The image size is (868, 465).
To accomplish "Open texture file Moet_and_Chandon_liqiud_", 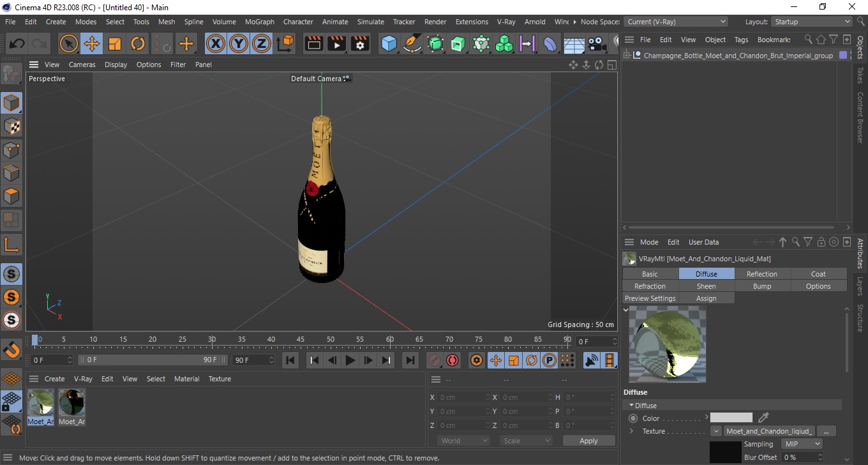I will (769, 431).
